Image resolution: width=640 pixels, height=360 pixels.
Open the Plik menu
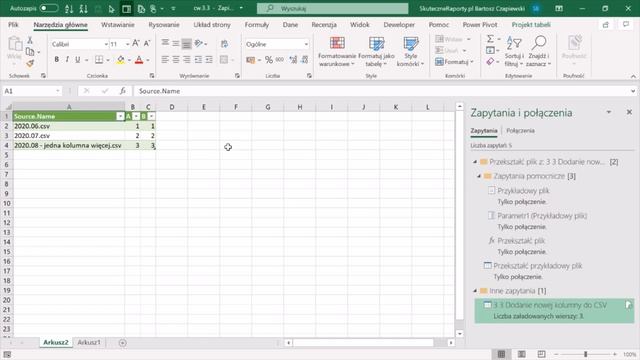point(13,25)
